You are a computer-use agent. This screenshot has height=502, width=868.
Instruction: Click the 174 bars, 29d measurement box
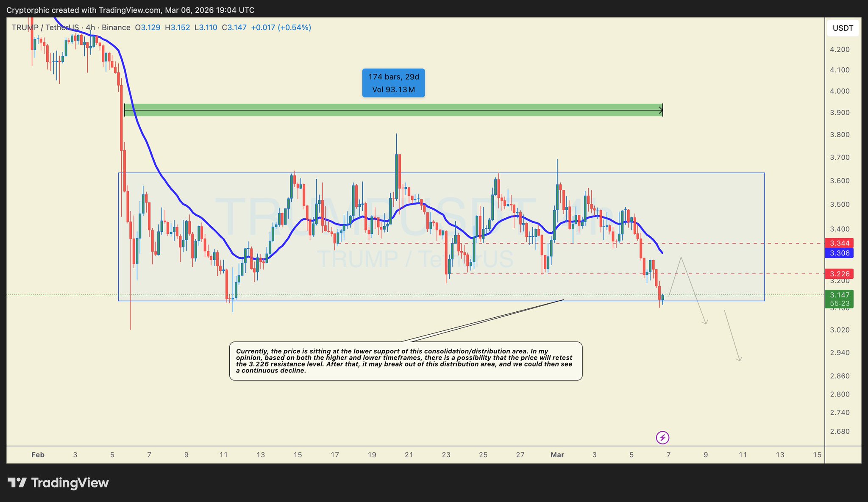pos(393,83)
